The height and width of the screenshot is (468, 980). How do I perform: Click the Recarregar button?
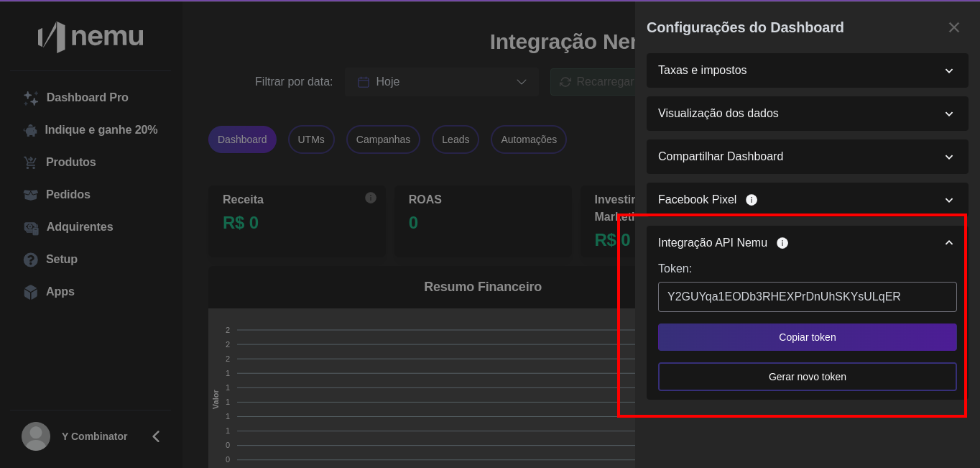pyautogui.click(x=593, y=82)
